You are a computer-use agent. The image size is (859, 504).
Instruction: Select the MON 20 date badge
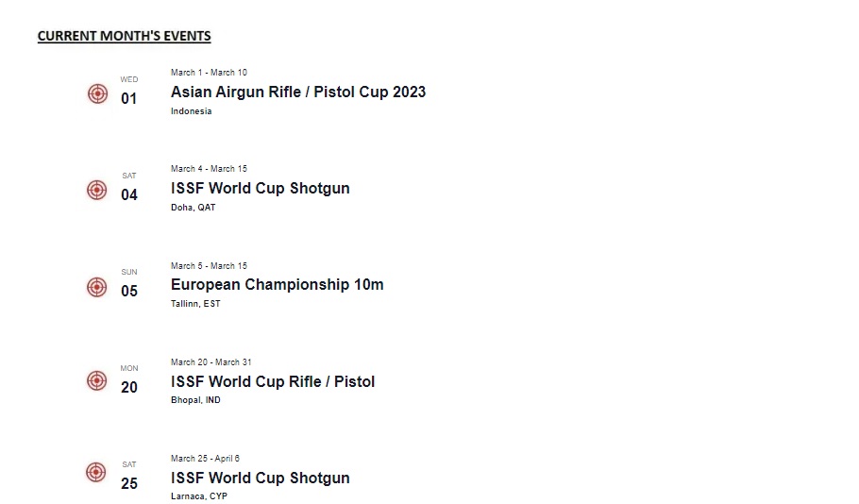[x=129, y=381]
